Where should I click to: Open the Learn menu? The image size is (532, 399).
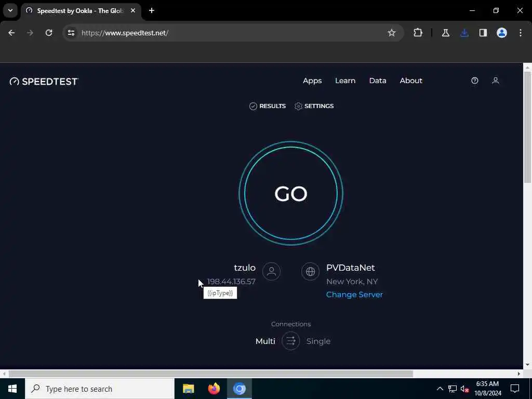[345, 81]
